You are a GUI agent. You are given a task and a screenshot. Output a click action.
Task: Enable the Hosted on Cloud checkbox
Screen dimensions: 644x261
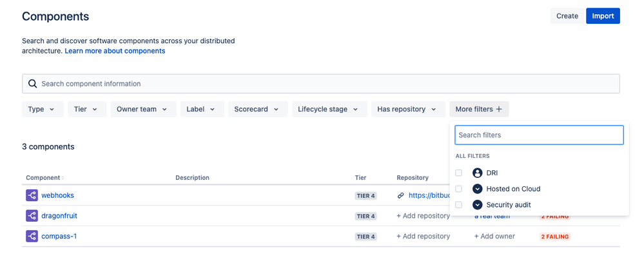(459, 189)
